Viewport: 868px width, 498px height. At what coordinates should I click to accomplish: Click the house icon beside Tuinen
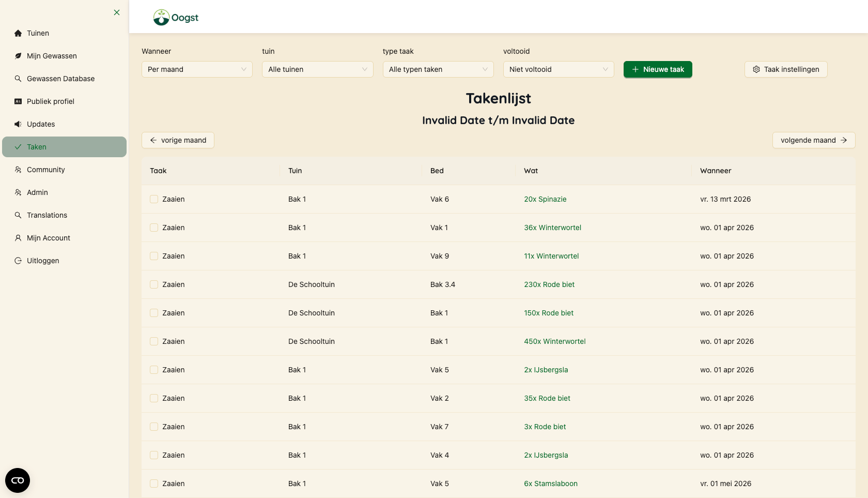[18, 33]
